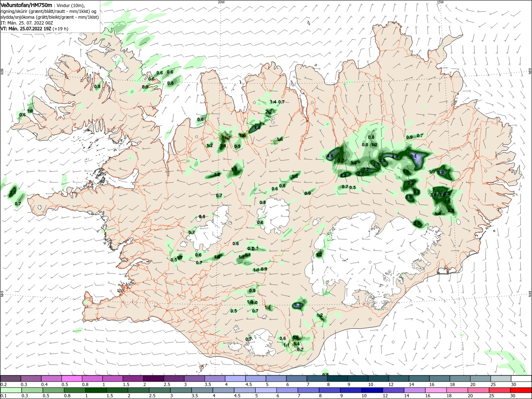Click the 5.0 precipitation value on the map
Image resolution: width=532 pixels, height=399 pixels.
pos(441,172)
